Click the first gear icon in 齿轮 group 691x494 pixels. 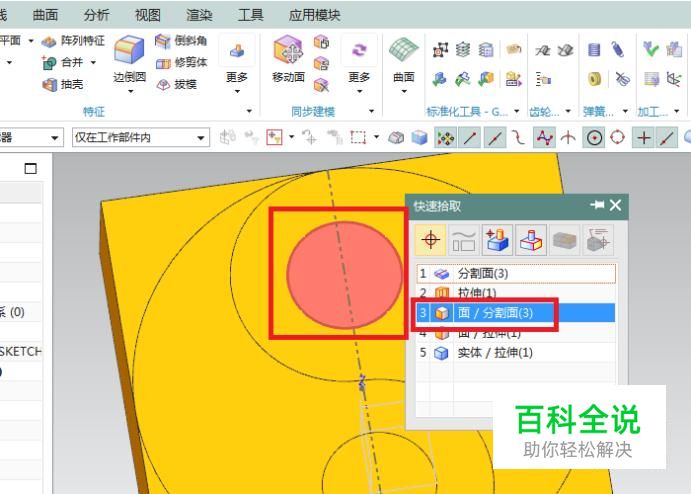(x=542, y=50)
